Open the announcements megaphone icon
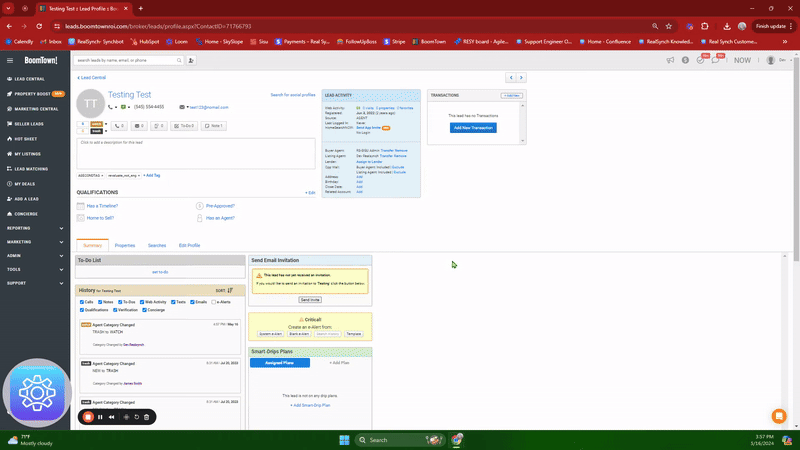The image size is (800, 450). point(670,60)
